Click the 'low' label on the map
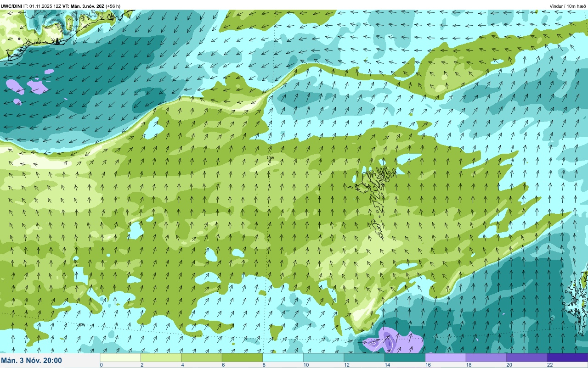Screen dimensions: 588x368 (271, 158)
